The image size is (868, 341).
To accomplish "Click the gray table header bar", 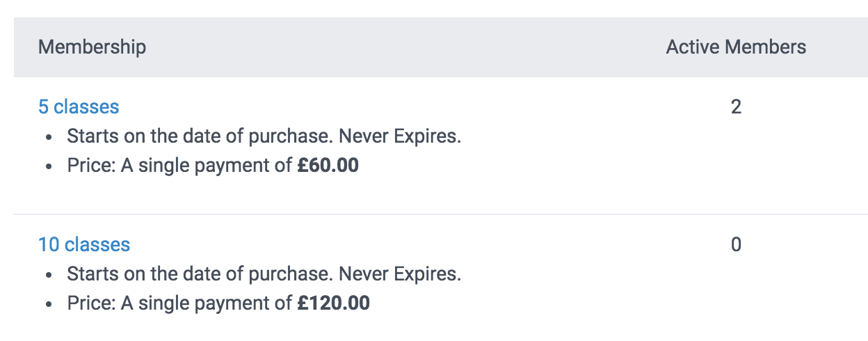I will 417,47.
